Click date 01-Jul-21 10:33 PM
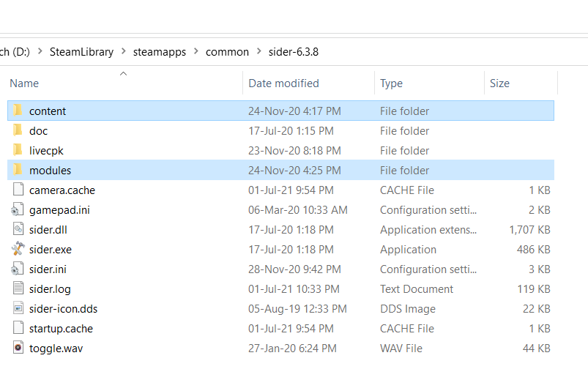 [x=294, y=289]
